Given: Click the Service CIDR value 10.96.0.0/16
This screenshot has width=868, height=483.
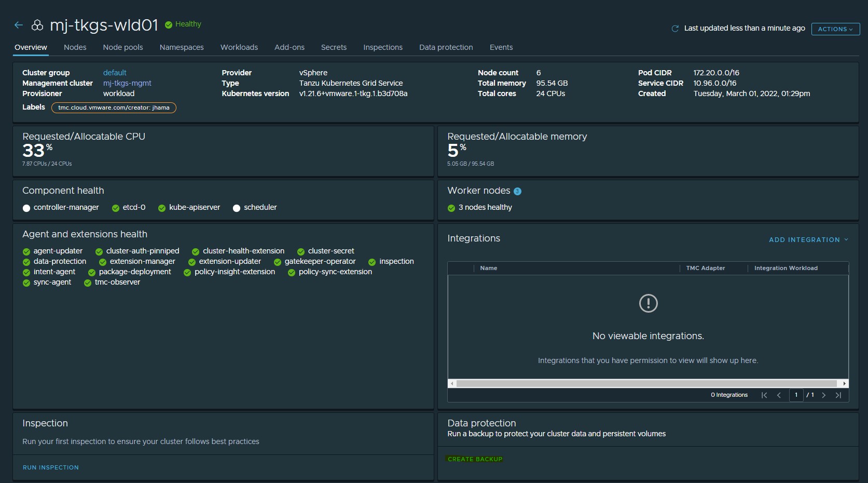Looking at the screenshot, I should click(715, 83).
